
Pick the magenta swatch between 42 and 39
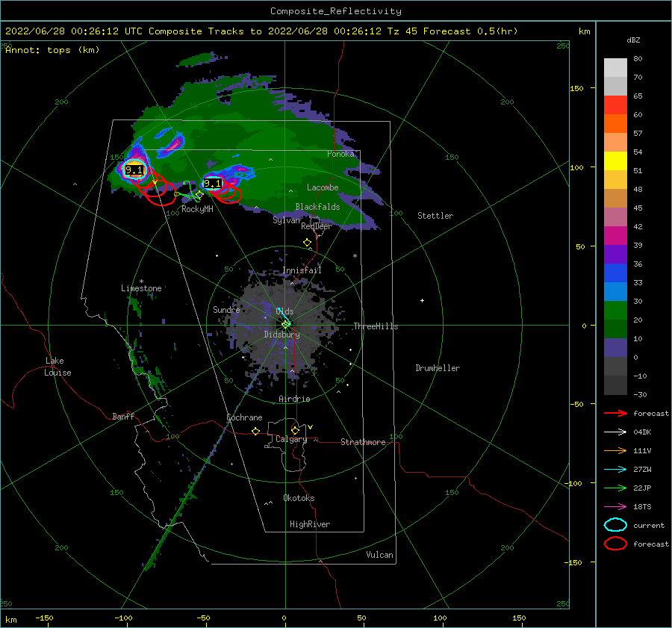(x=615, y=236)
